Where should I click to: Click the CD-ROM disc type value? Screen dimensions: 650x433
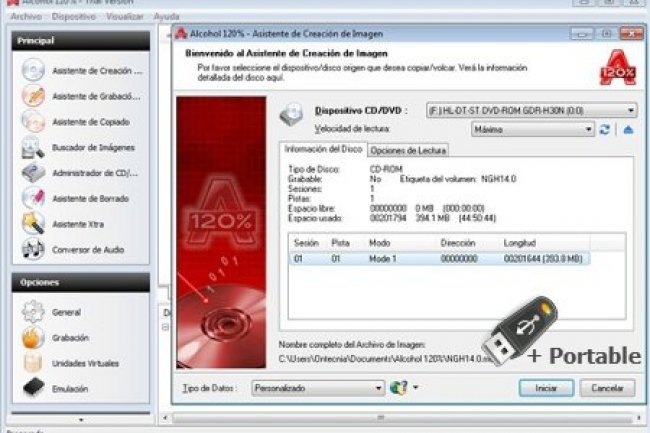[386, 169]
